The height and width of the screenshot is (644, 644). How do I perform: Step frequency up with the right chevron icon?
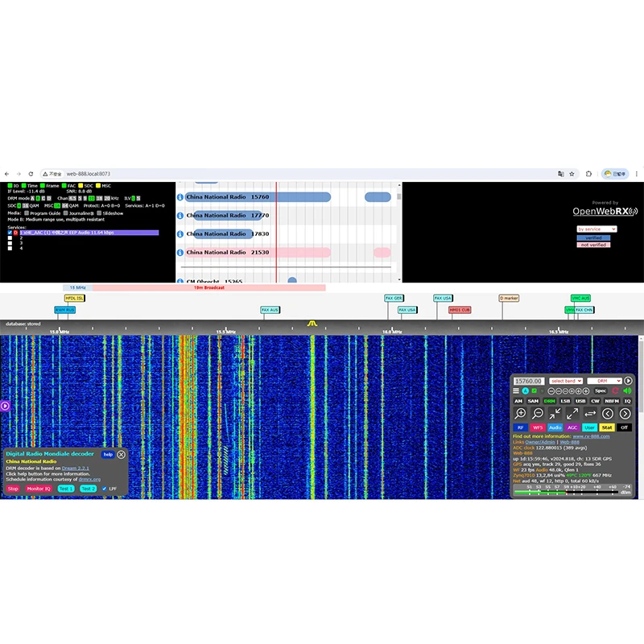coord(625,412)
